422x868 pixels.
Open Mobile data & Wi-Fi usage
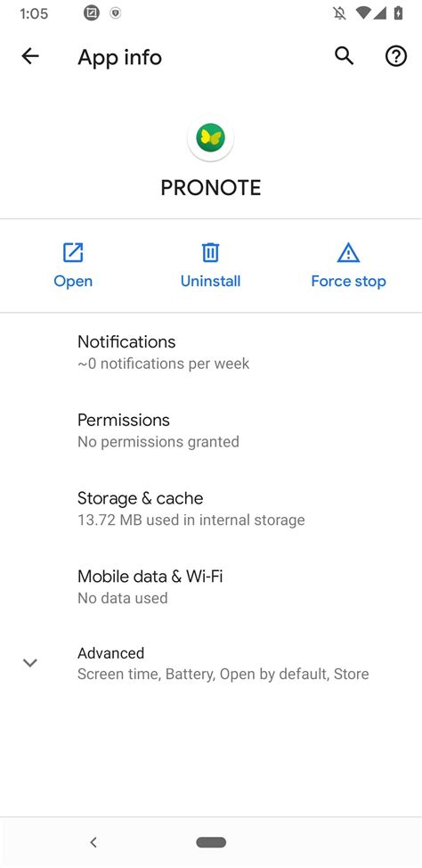pyautogui.click(x=211, y=586)
